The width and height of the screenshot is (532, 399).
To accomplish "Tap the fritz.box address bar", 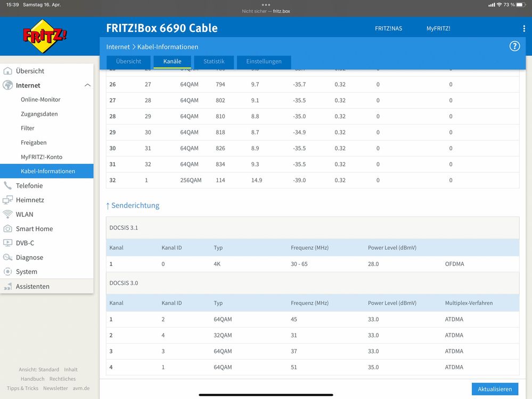I will click(266, 11).
